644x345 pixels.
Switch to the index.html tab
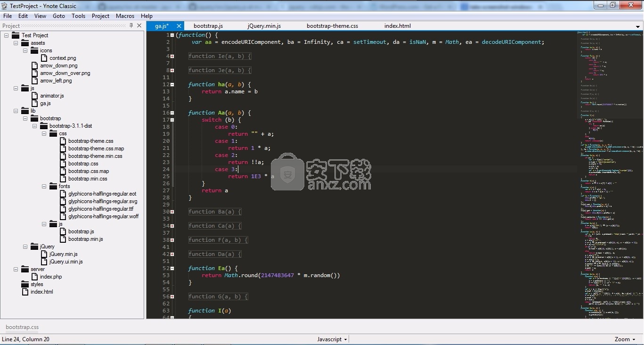pyautogui.click(x=398, y=26)
